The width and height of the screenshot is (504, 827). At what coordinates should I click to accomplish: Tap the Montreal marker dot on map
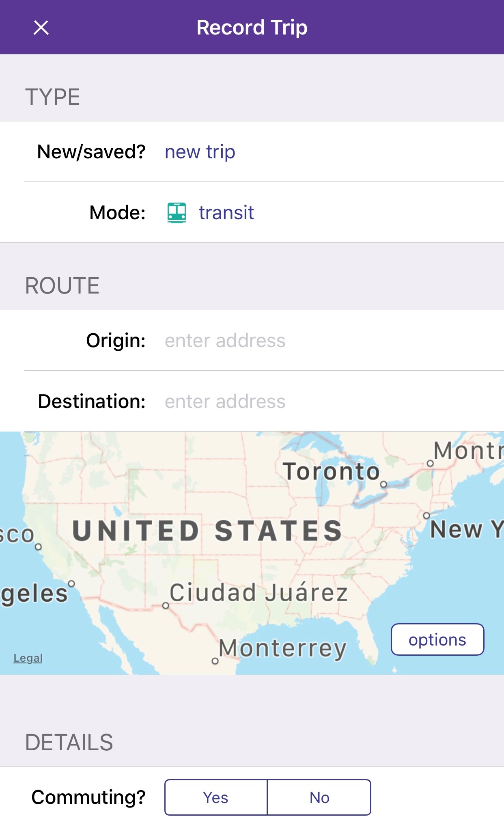430,463
